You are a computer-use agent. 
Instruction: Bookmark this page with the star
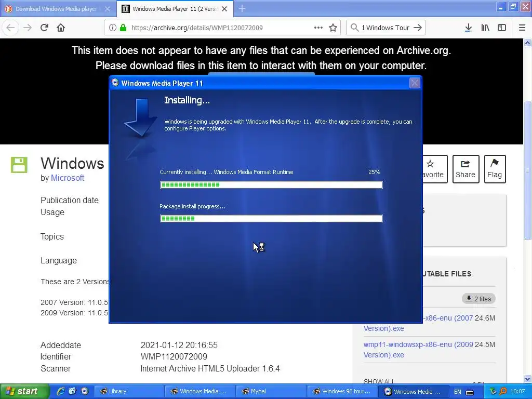click(333, 28)
